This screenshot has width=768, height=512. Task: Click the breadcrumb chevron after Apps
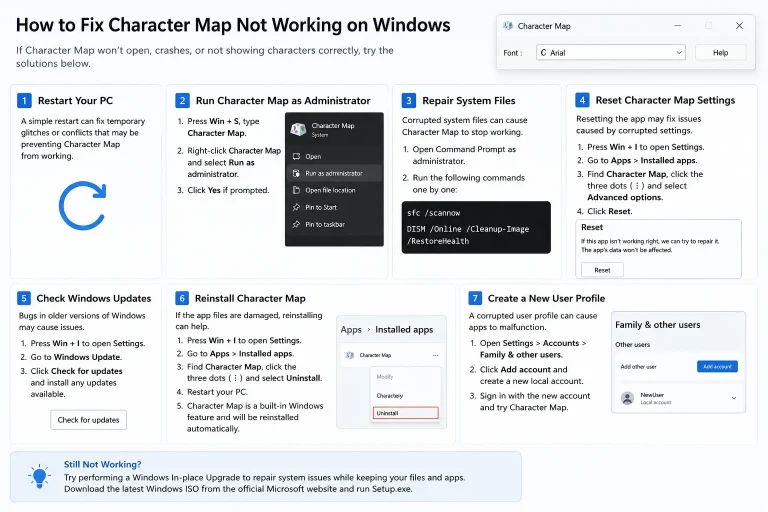coord(369,330)
